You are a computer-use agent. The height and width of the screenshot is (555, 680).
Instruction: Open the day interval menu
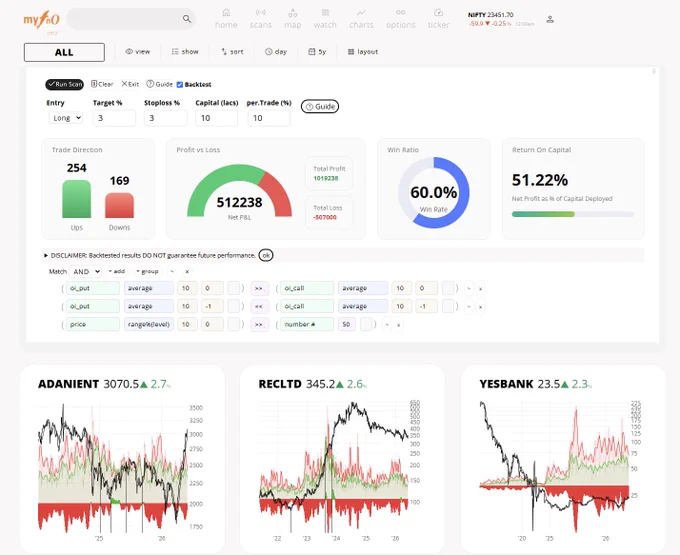coord(276,52)
